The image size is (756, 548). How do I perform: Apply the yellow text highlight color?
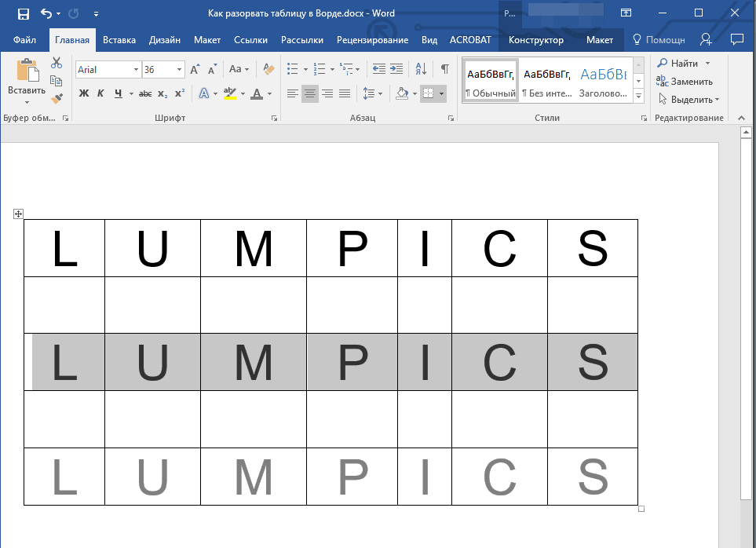point(229,93)
